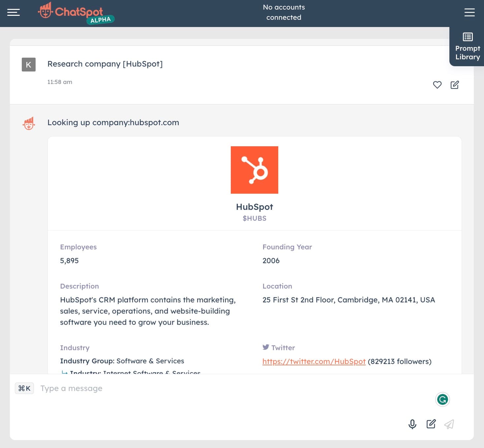Screen dimensions: 484x448
Task: Open the Prompt Library panel
Action: coord(467,47)
